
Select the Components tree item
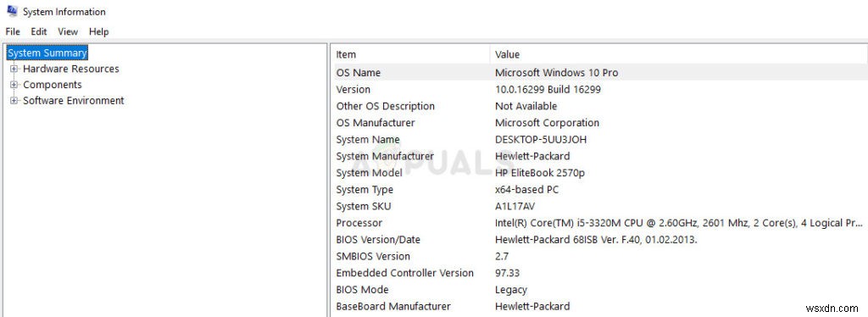[52, 85]
